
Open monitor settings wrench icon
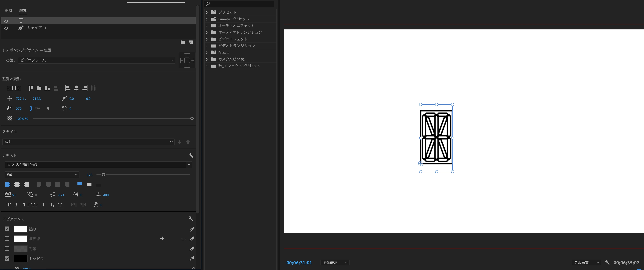(x=607, y=262)
